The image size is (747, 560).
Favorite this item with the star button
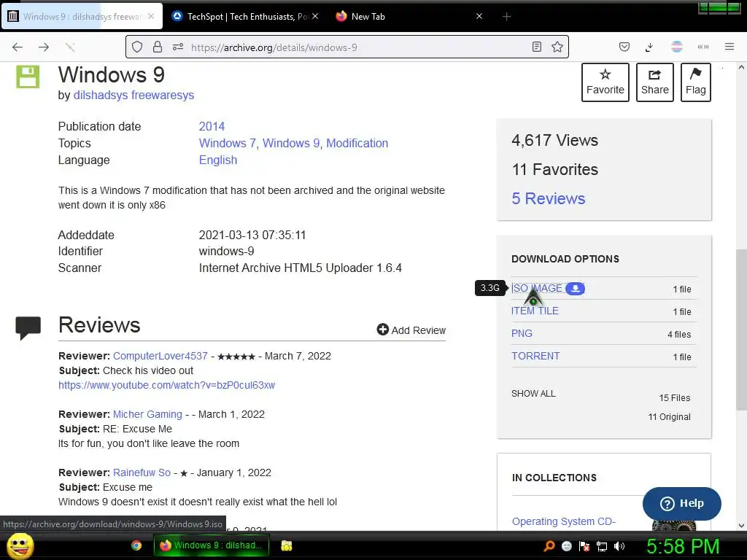point(605,82)
